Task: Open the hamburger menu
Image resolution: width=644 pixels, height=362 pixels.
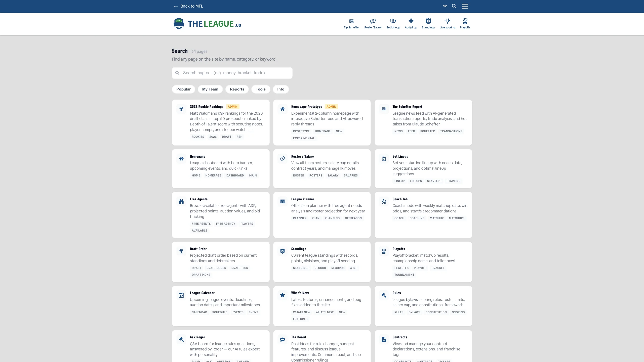Action: point(465,6)
